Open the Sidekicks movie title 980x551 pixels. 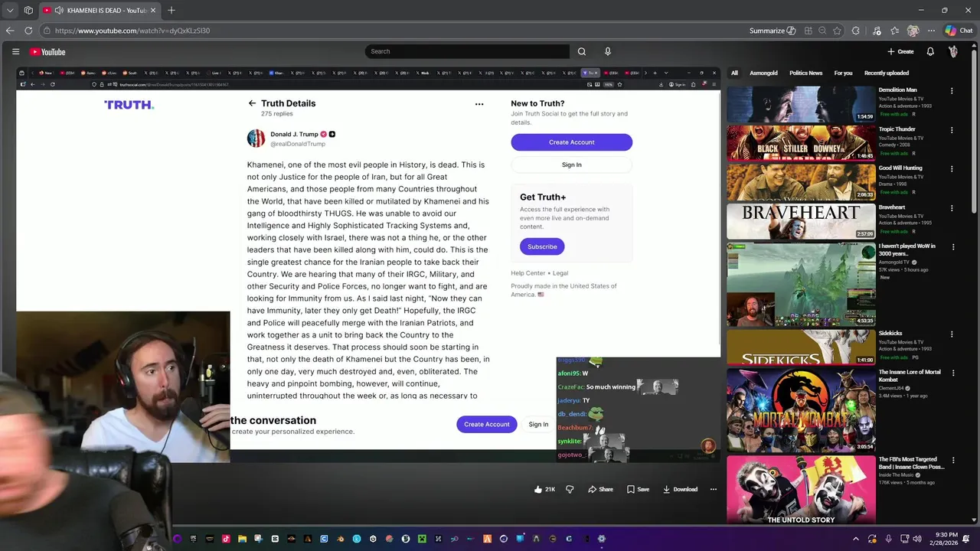click(890, 334)
